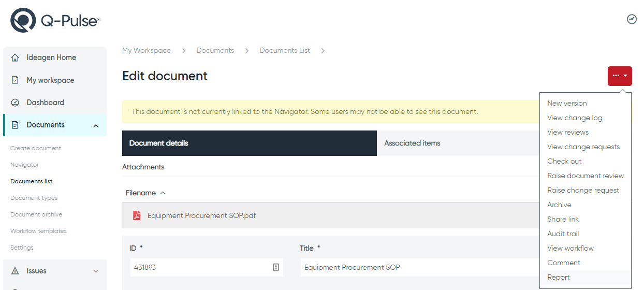Open Document types sidebar link

pos(34,198)
